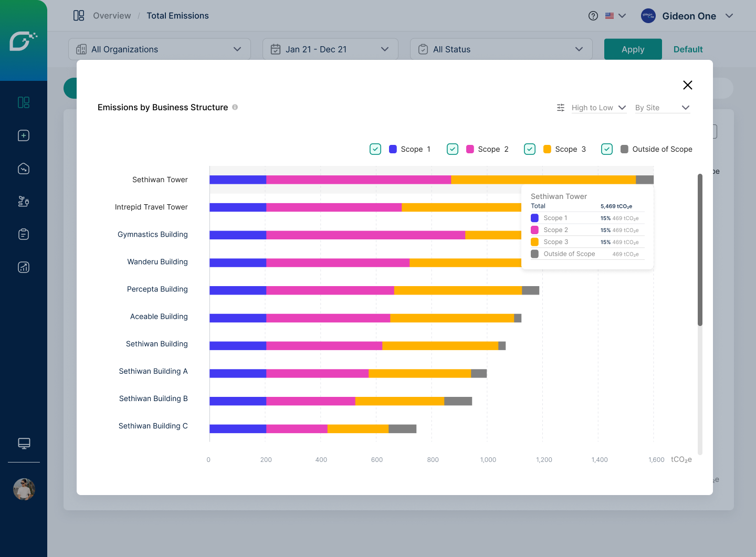This screenshot has height=557, width=756.
Task: Click the orange Scope 3 legend swatch
Action: pos(547,149)
